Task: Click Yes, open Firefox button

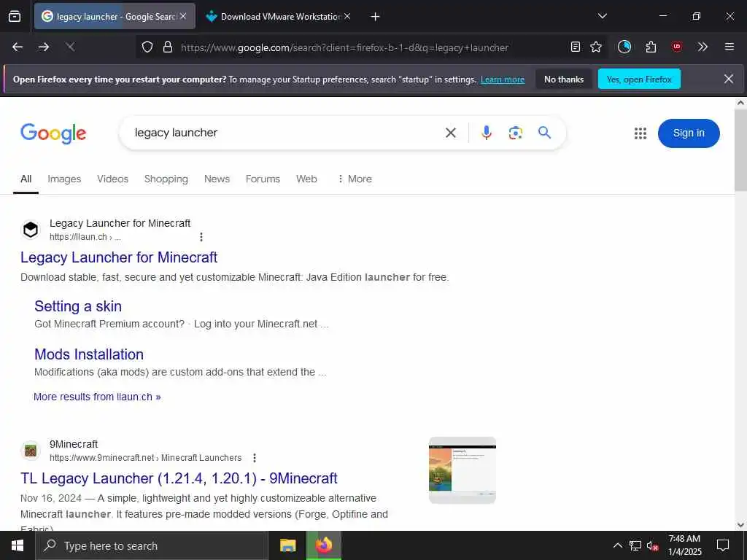Action: [639, 79]
